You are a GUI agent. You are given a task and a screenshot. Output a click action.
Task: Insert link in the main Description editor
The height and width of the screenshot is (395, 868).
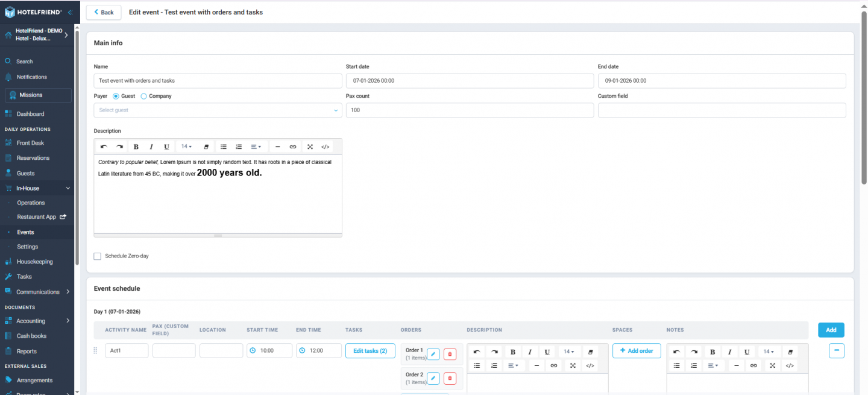pyautogui.click(x=293, y=147)
